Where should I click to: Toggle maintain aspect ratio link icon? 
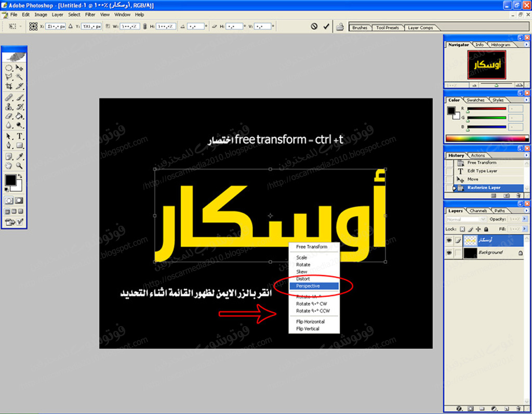tap(144, 26)
